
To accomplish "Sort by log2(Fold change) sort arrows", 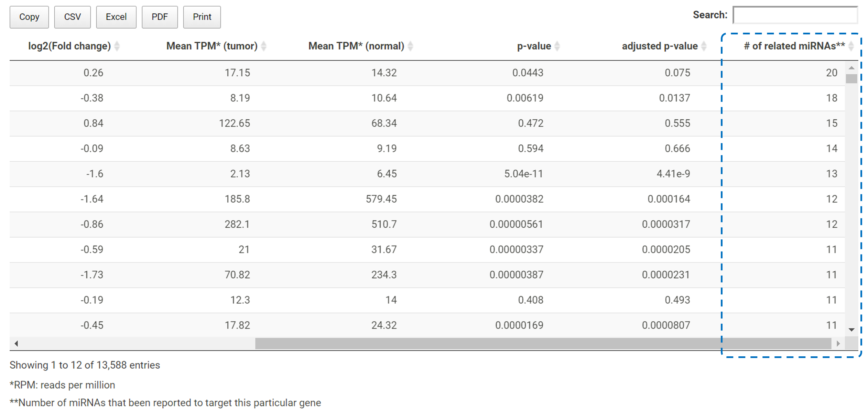I will pyautogui.click(x=117, y=46).
